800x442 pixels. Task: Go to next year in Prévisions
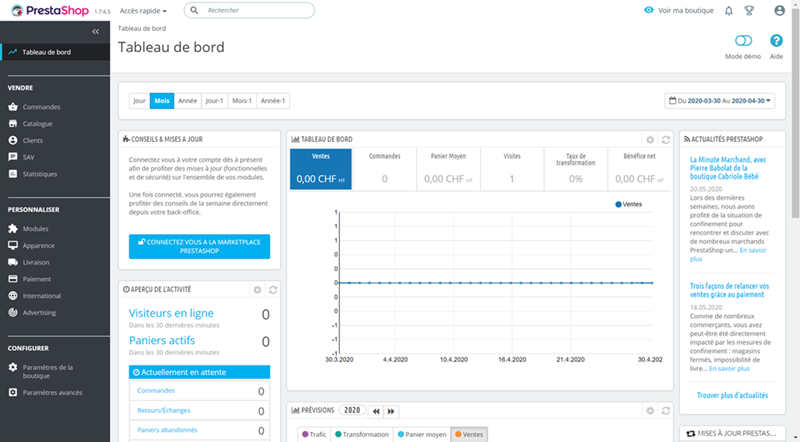tap(391, 411)
